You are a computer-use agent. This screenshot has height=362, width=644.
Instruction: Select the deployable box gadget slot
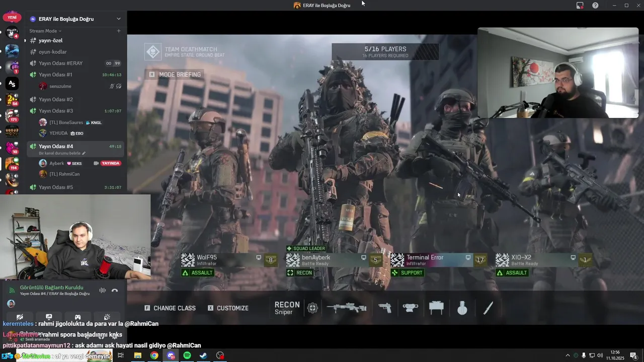[x=436, y=308]
